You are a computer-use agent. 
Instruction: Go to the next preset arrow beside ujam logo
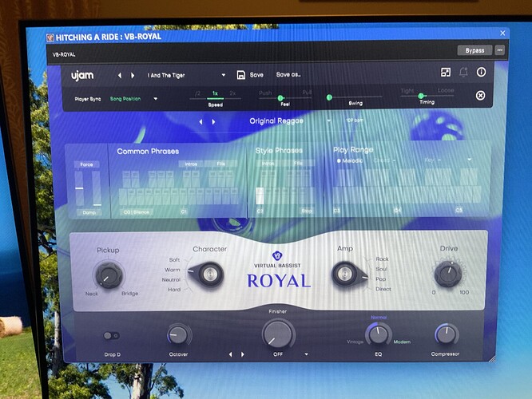click(133, 75)
